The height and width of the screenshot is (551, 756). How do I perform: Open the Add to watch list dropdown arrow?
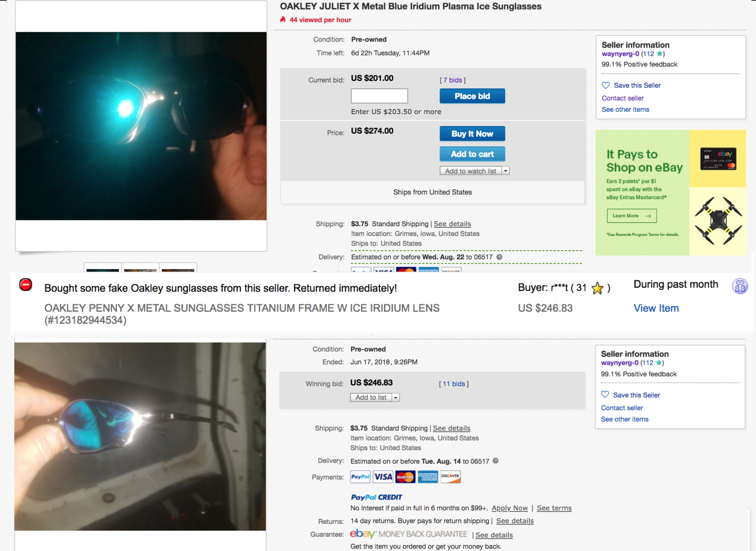506,171
